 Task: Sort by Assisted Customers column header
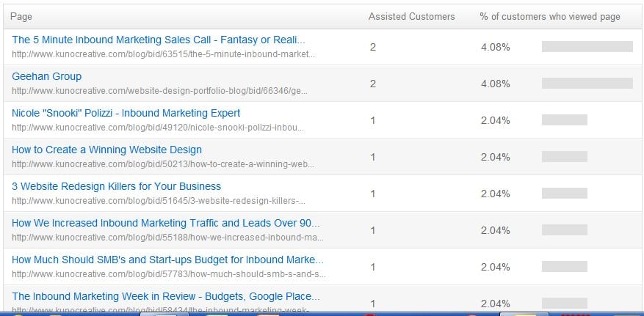click(411, 16)
